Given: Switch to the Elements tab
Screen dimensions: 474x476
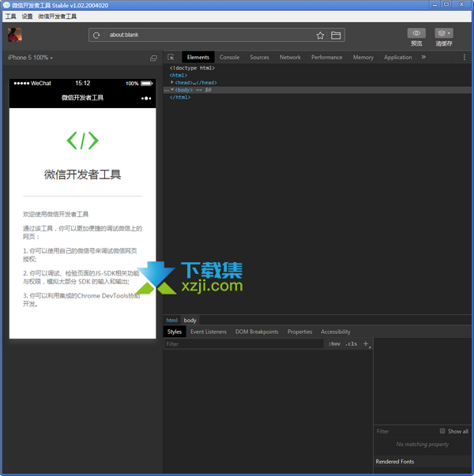Looking at the screenshot, I should pyautogui.click(x=198, y=57).
